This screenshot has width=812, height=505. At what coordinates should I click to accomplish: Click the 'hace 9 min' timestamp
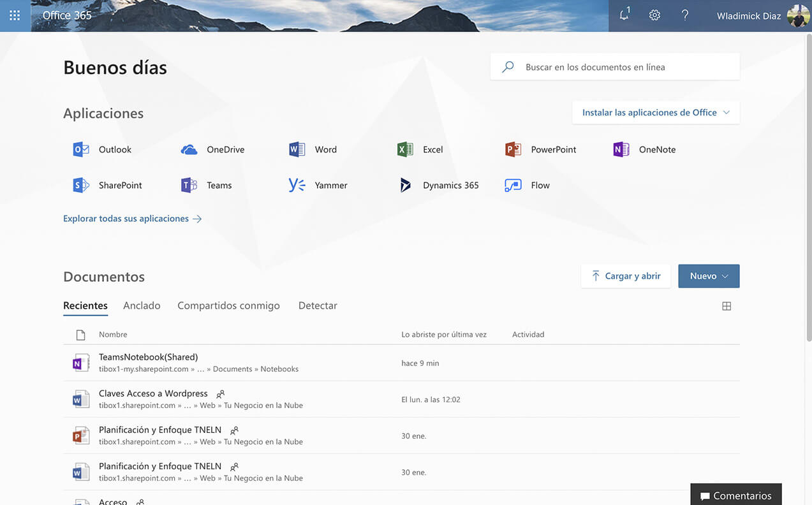(x=420, y=363)
